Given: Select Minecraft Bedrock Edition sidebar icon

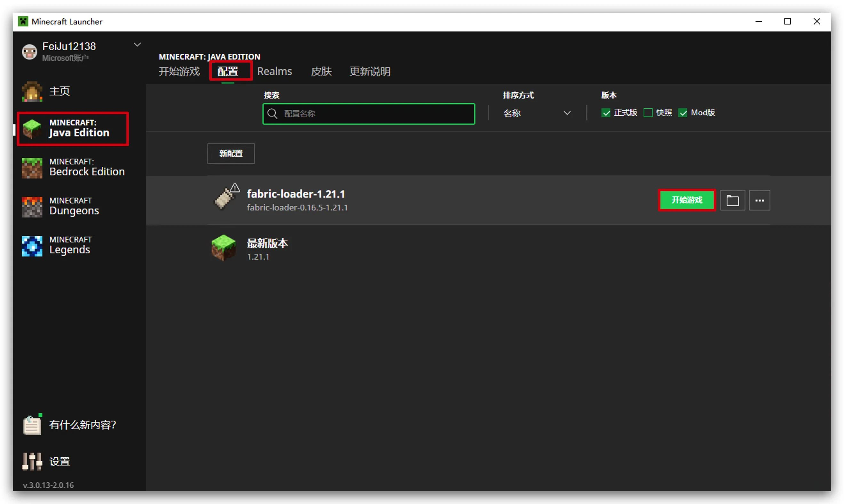Looking at the screenshot, I should click(32, 168).
